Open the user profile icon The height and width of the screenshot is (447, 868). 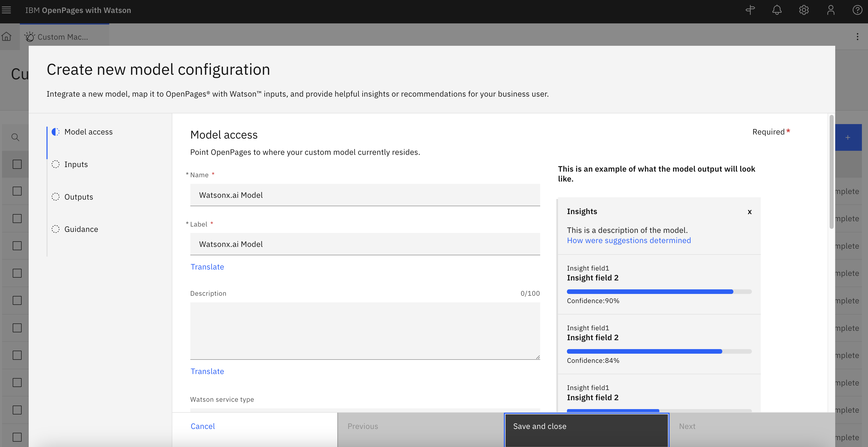point(831,10)
